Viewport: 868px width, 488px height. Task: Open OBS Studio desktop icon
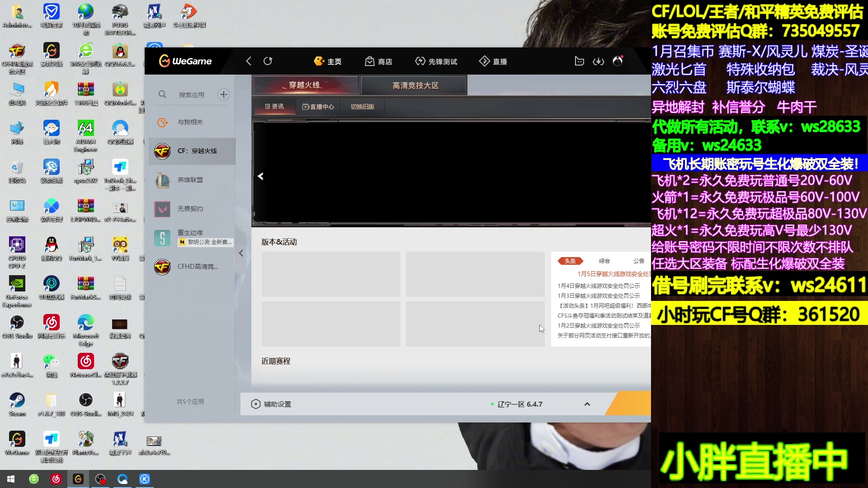[x=17, y=327]
